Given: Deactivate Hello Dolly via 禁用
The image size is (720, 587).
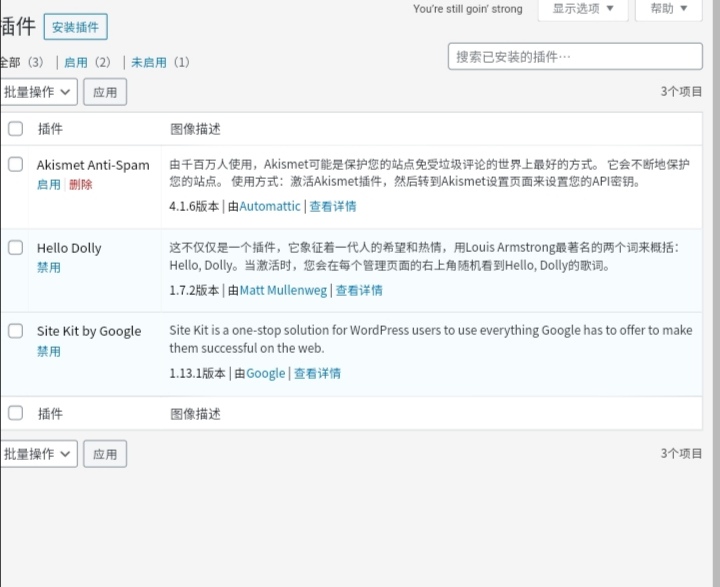Looking at the screenshot, I should tap(49, 267).
